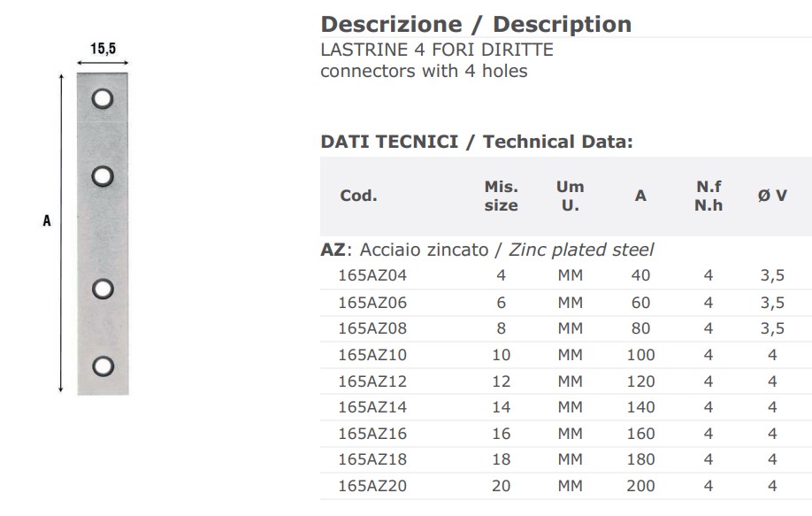Click the connector plate product image
Screen dimensions: 812x516
coord(103,234)
